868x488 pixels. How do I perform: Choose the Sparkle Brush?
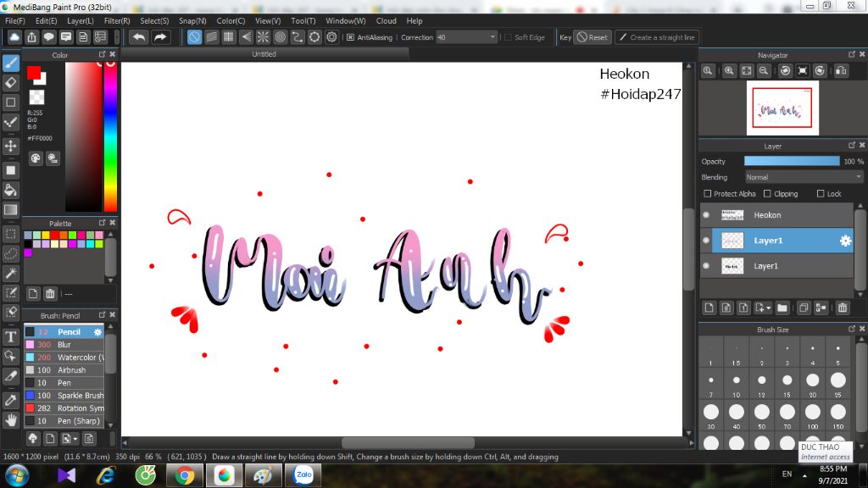(x=64, y=396)
